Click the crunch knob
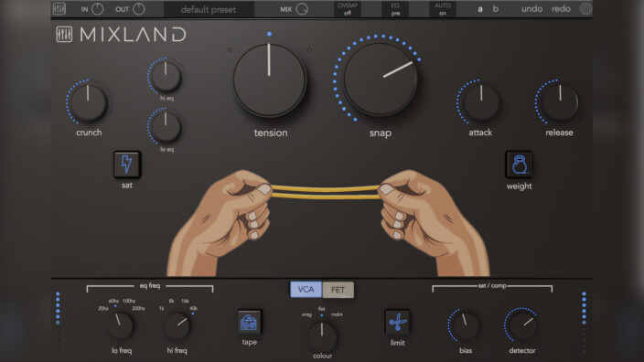The image size is (644, 362). 88,102
